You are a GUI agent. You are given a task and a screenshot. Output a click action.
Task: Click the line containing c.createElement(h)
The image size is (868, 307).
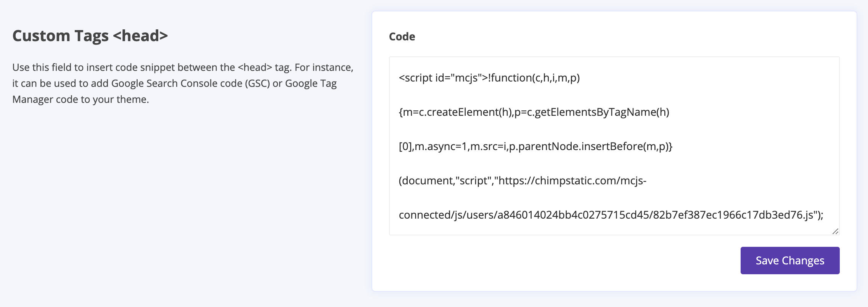(534, 112)
